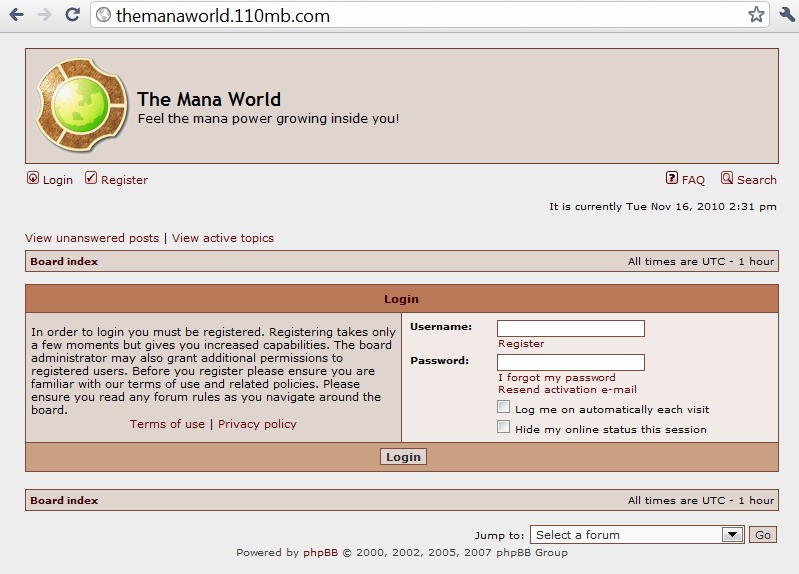
Task: Go to the lower Board index link
Action: click(64, 501)
